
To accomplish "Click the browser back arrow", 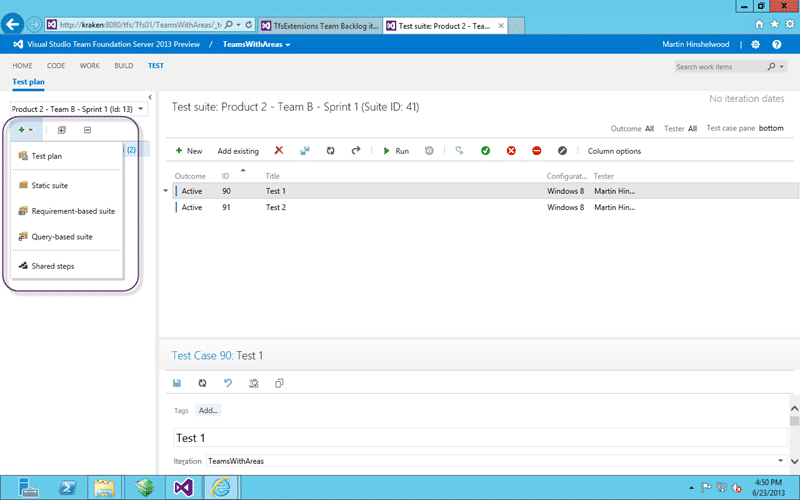I will pos(12,24).
